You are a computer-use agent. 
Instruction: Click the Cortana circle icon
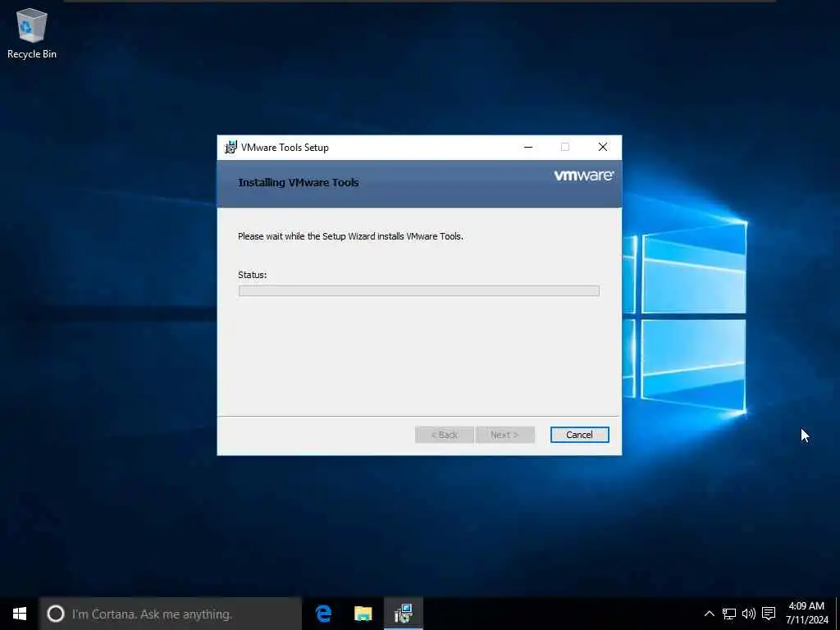(56, 614)
